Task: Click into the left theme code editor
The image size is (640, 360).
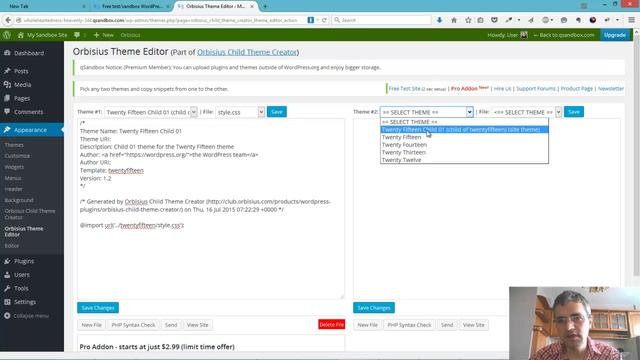Action: (x=211, y=209)
